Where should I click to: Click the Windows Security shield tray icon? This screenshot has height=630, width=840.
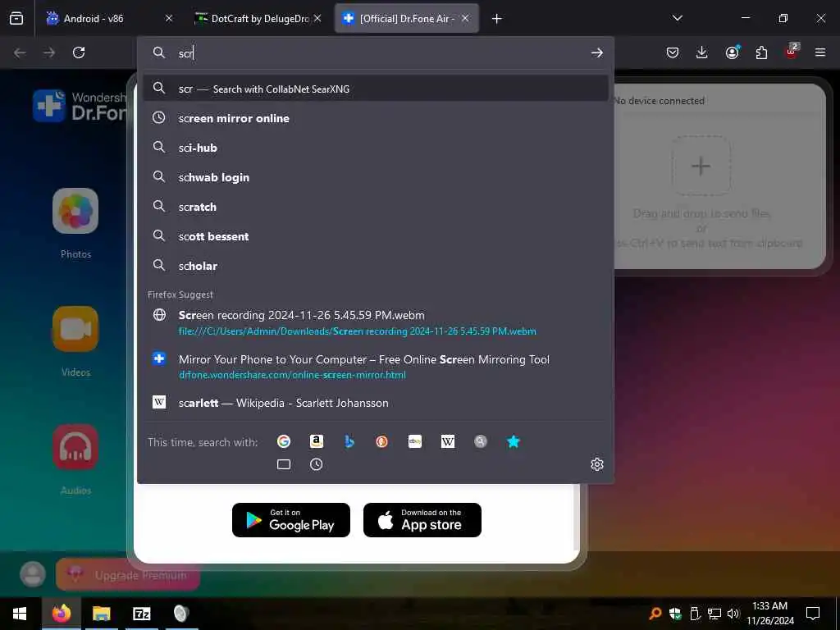pyautogui.click(x=675, y=614)
